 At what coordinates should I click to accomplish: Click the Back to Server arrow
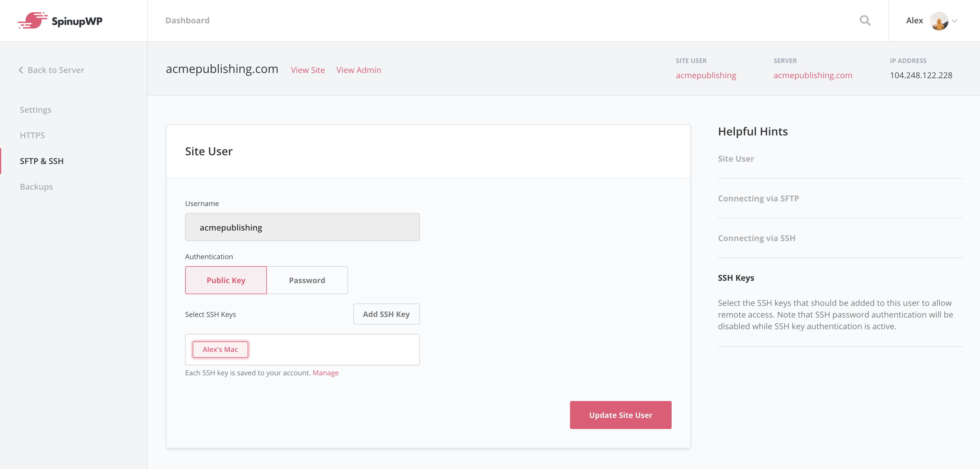click(21, 70)
